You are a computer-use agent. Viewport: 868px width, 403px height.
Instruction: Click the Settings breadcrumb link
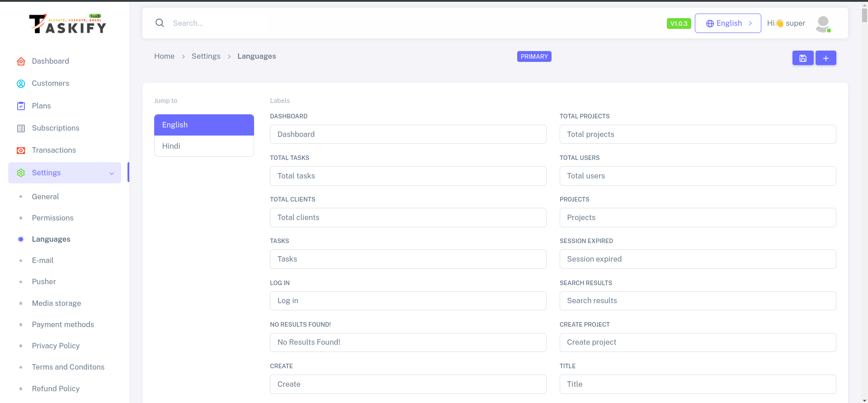click(206, 56)
